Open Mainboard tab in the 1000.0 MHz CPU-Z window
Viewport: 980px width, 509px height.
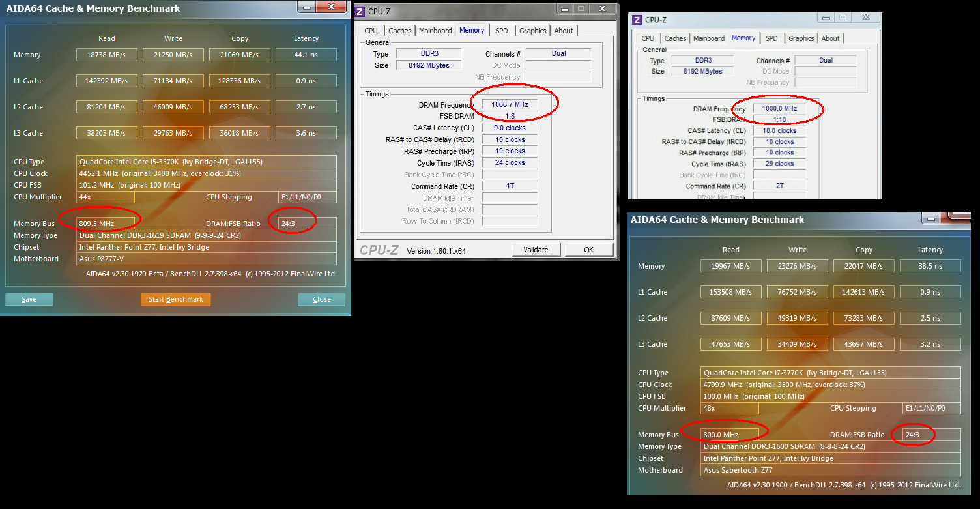(x=709, y=38)
